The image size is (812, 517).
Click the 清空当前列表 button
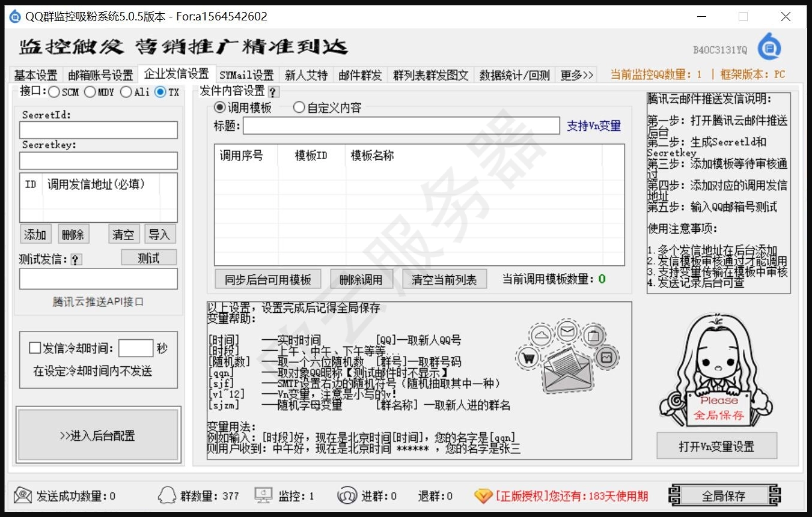click(x=444, y=279)
